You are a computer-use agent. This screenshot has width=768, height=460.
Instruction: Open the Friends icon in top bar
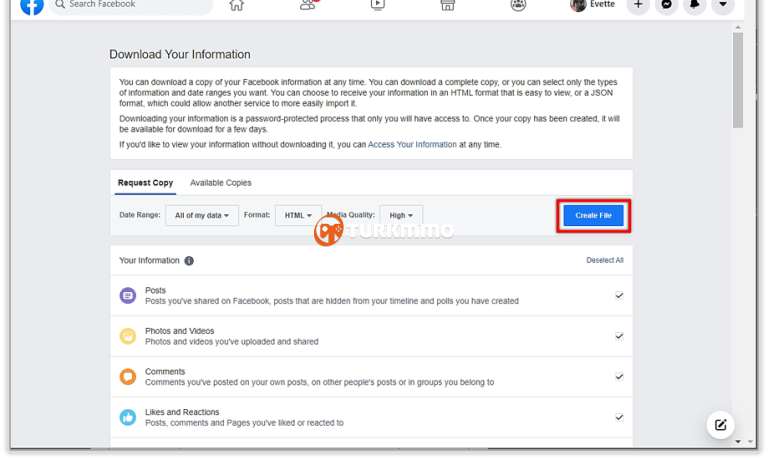[x=308, y=5]
